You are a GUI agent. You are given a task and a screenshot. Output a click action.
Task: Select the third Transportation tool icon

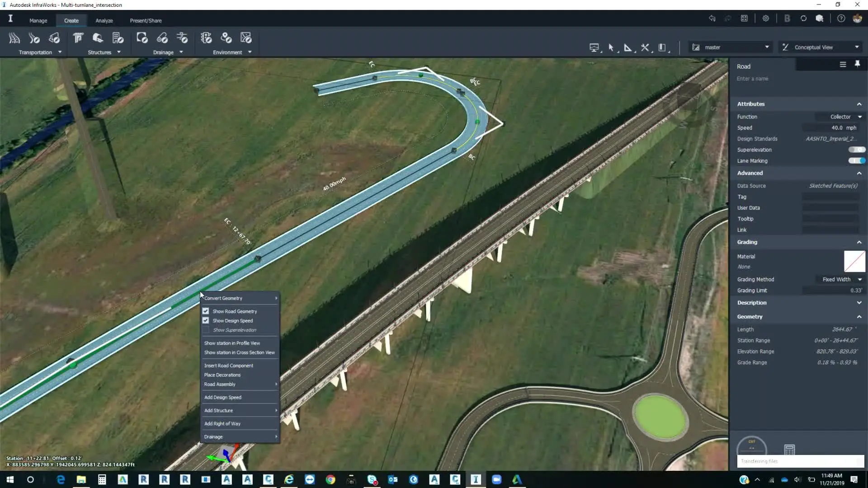54,38
